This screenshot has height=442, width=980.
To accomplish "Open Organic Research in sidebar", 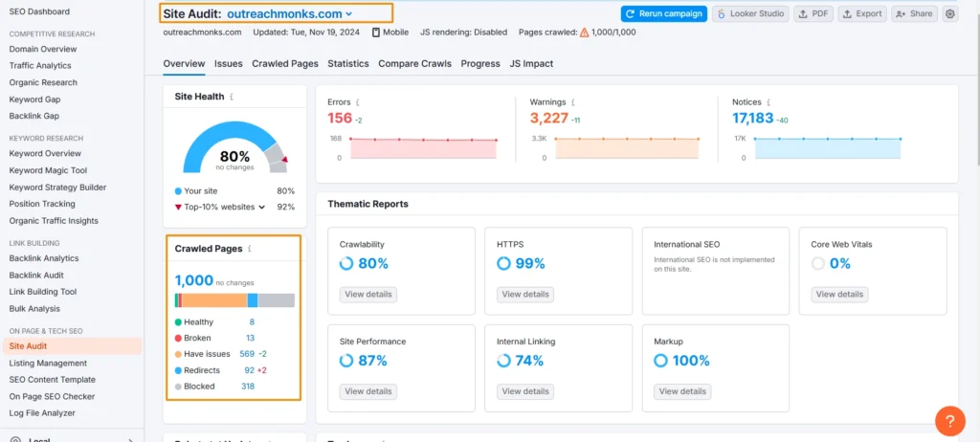I will (43, 82).
